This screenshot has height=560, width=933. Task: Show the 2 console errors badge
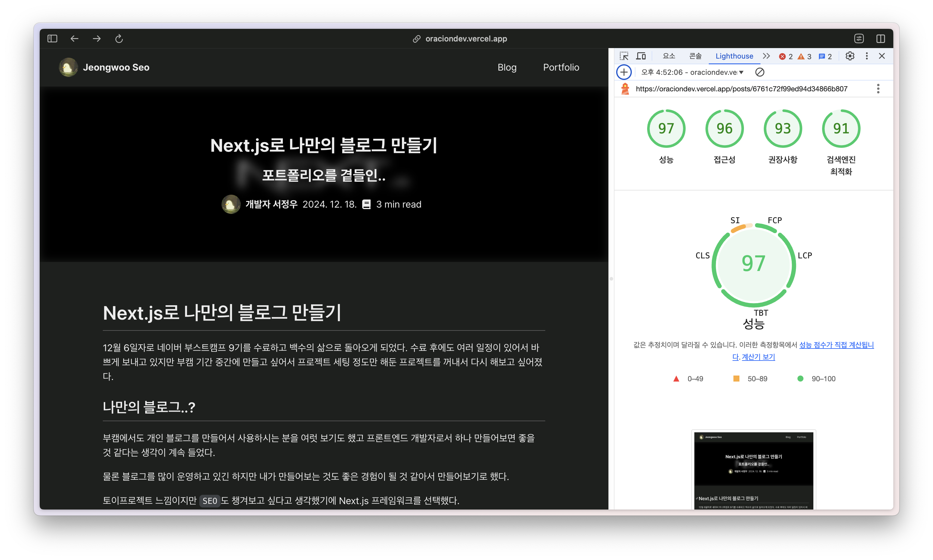[x=785, y=56]
